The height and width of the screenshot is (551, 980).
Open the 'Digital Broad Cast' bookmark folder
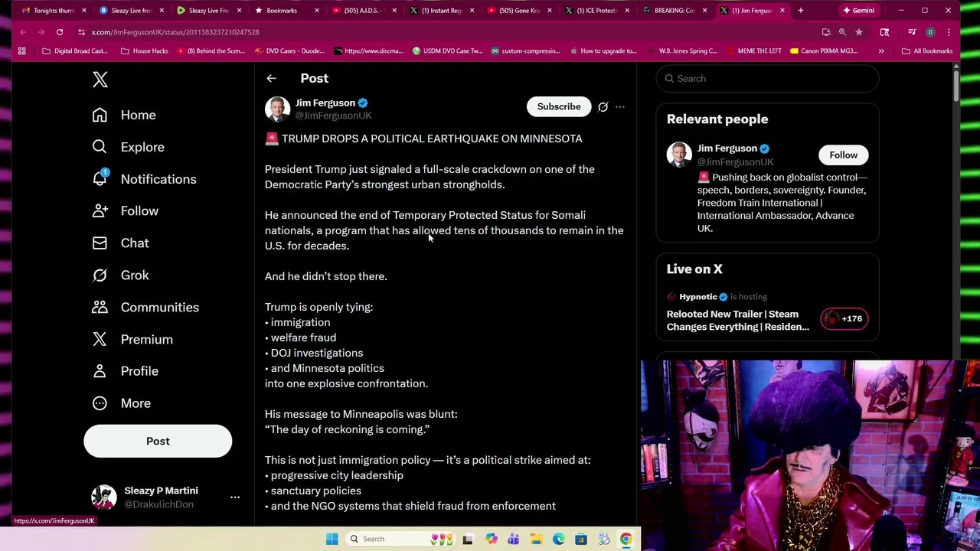tap(74, 51)
